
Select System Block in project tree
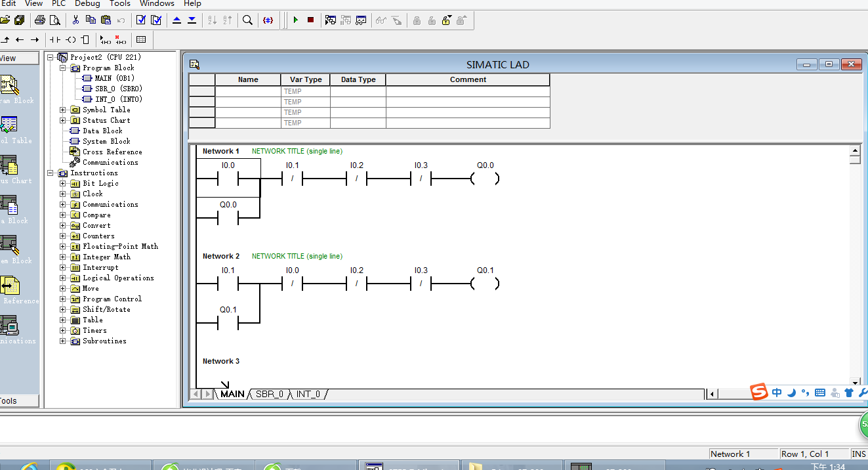(x=106, y=141)
